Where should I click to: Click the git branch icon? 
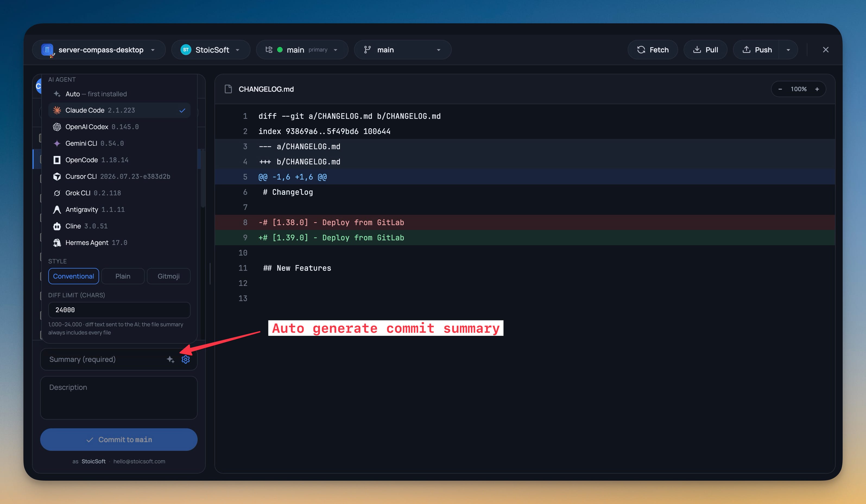(367, 50)
